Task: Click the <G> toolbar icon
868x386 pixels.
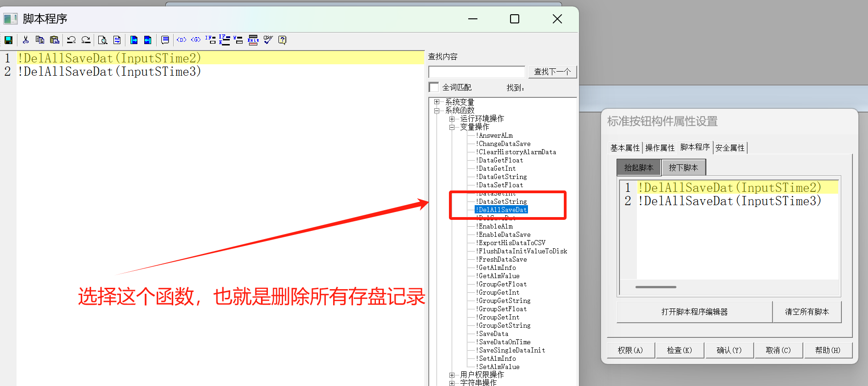Action: tap(196, 40)
